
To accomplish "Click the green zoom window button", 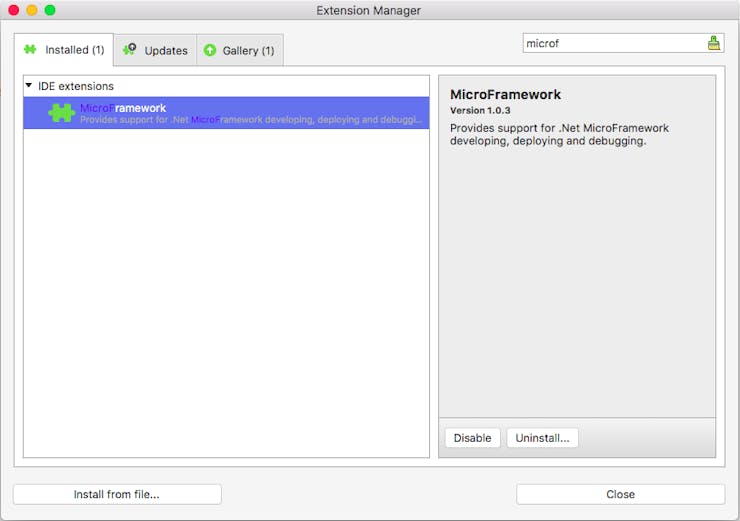I will (50, 10).
